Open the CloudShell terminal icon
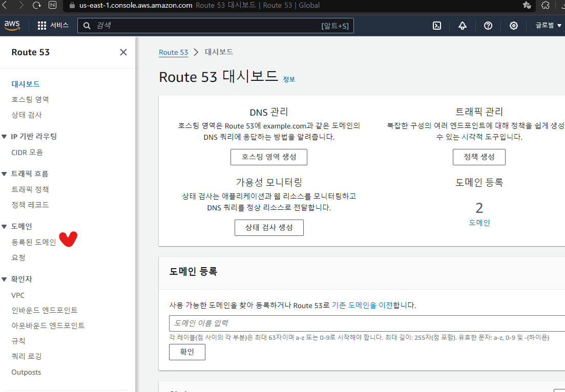 [437, 26]
